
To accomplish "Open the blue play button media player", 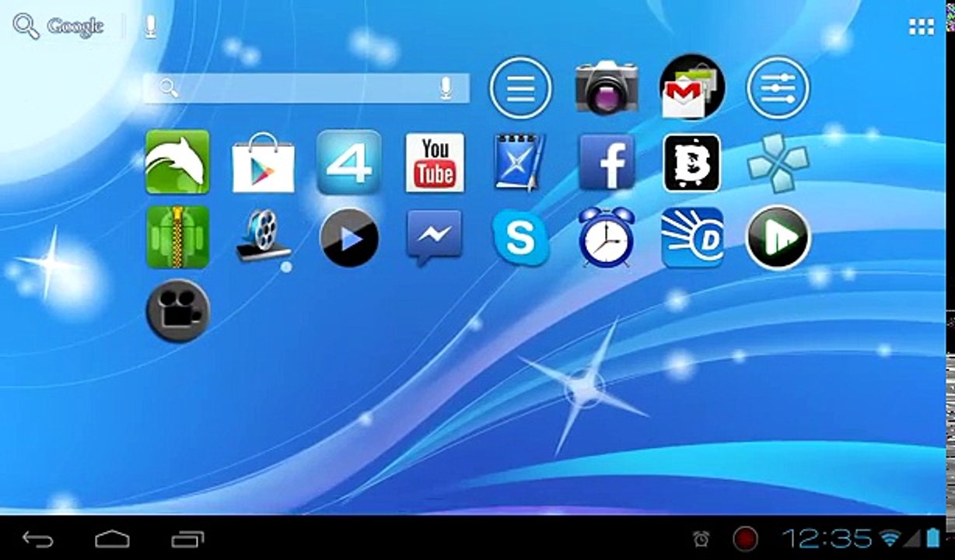I will [349, 237].
